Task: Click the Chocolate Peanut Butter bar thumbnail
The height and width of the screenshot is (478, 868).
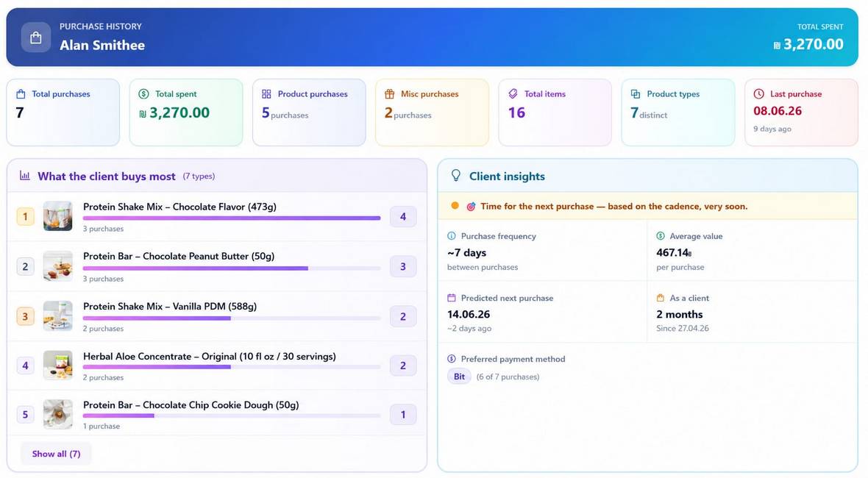Action: (x=57, y=266)
